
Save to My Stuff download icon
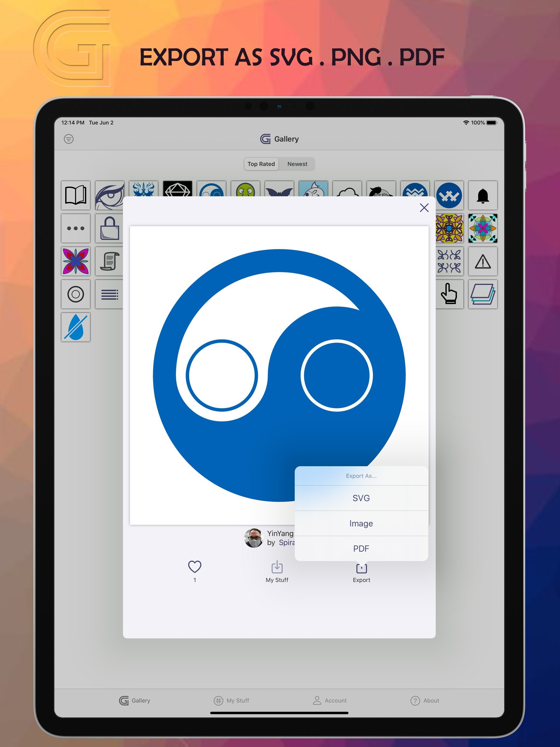point(277,567)
